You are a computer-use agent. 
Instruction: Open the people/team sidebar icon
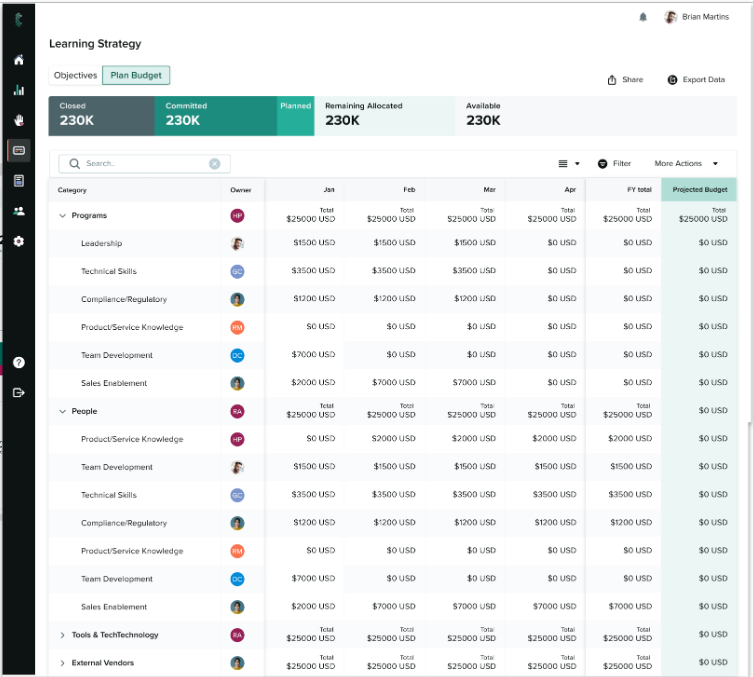pos(18,211)
